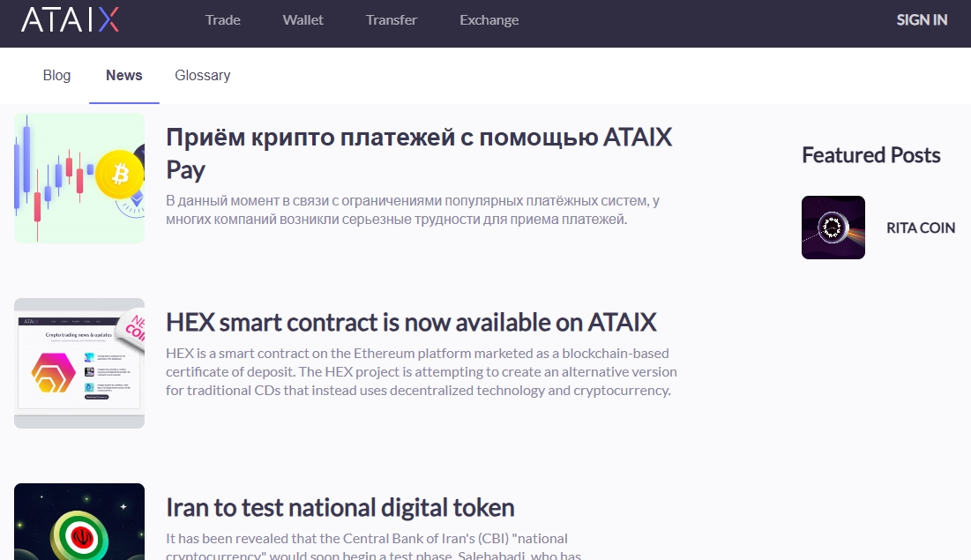This screenshot has height=560, width=971.
Task: Go to the Wallet page
Action: point(303,19)
